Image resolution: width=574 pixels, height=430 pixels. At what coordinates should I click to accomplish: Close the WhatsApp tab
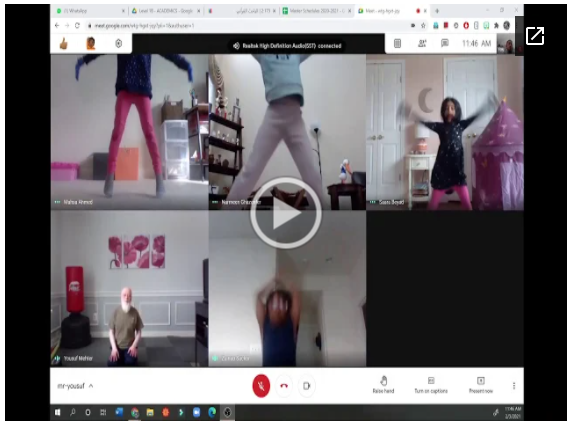(x=123, y=11)
